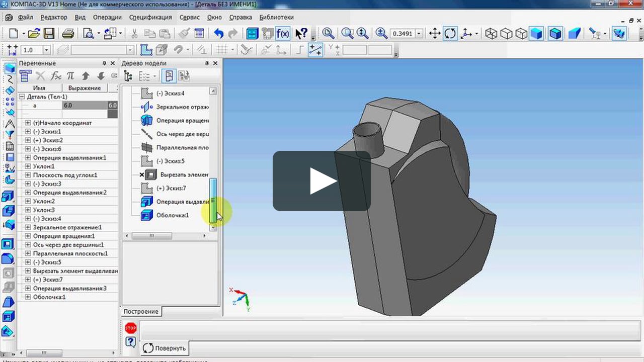The image size is (644, 362).
Task: Click the Print icon
Action: pos(68,34)
